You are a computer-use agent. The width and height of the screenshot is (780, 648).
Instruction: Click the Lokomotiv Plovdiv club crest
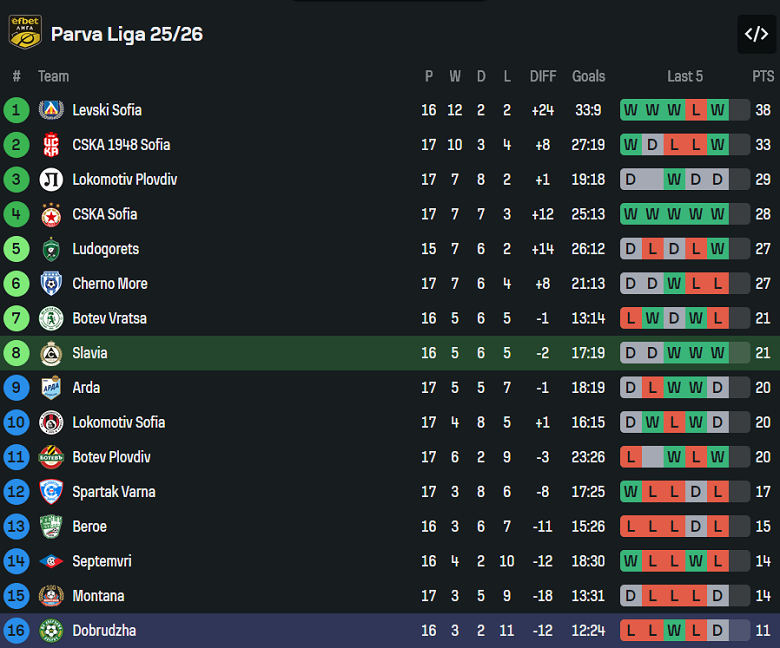pos(51,180)
